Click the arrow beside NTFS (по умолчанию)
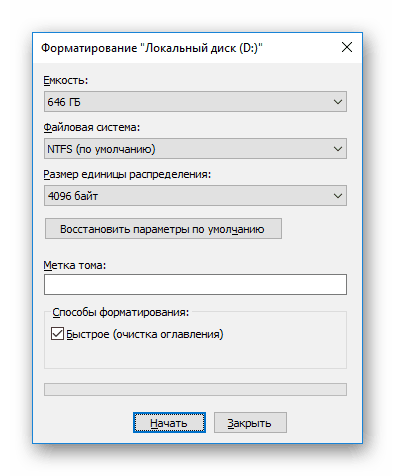Screen dimensions: 395x476 coord(338,149)
